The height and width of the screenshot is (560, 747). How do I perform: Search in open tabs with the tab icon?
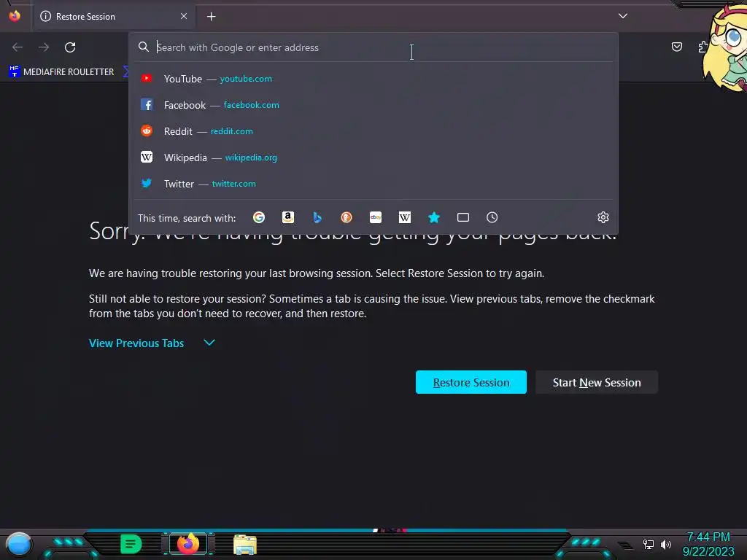[463, 217]
